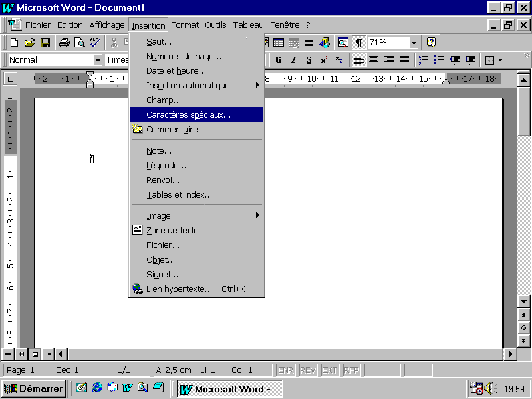Click Microsoft Word taskbar button
The height and width of the screenshot is (399, 532).
(230, 388)
